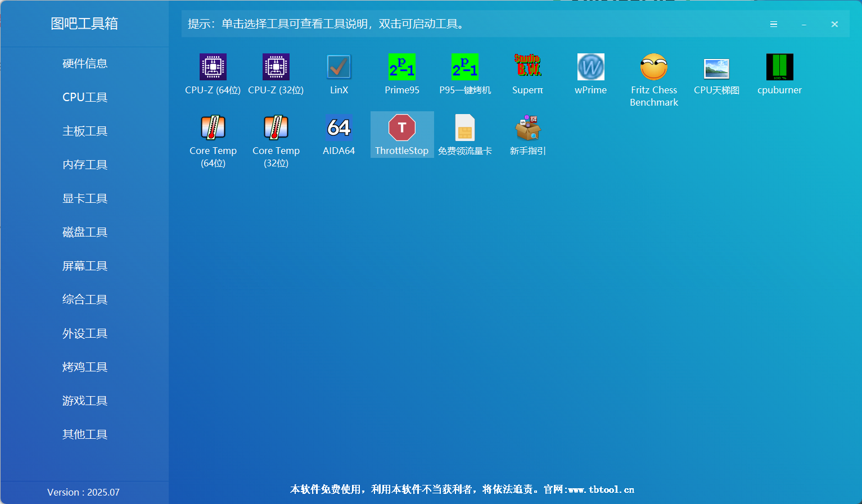
Task: Select the CPU-Z (32位) tool icon
Action: (x=276, y=67)
